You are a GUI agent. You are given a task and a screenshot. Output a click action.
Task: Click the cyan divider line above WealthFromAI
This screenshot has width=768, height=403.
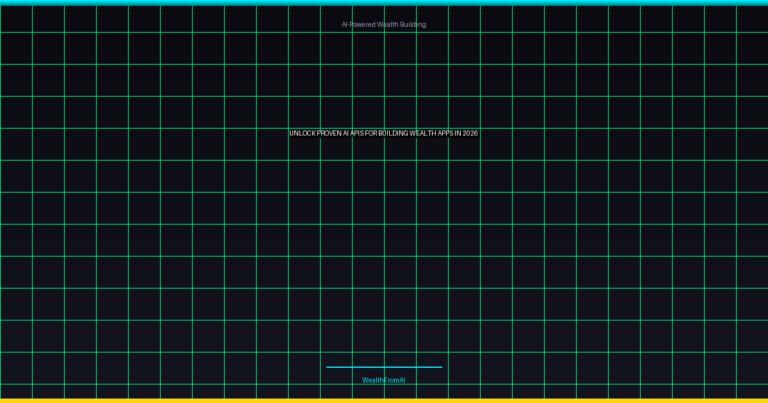(384, 367)
